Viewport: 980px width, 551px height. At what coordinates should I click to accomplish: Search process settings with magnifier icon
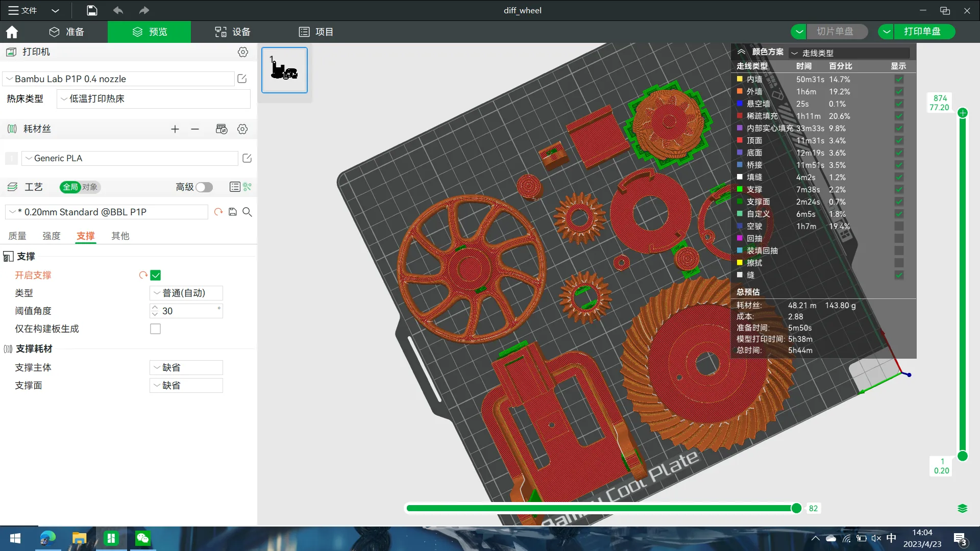(x=247, y=212)
